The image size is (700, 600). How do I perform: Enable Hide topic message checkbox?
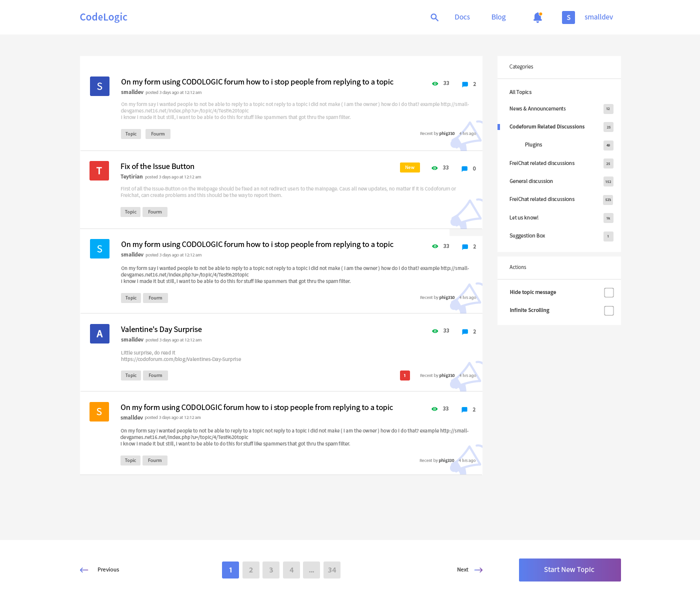tap(609, 292)
